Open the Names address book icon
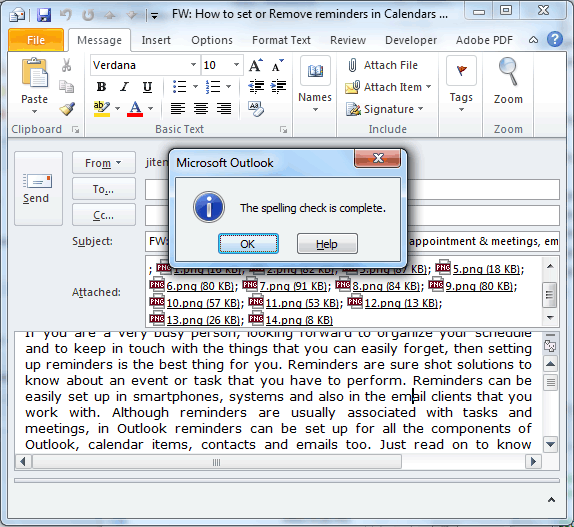This screenshot has width=574, height=527. 315,71
